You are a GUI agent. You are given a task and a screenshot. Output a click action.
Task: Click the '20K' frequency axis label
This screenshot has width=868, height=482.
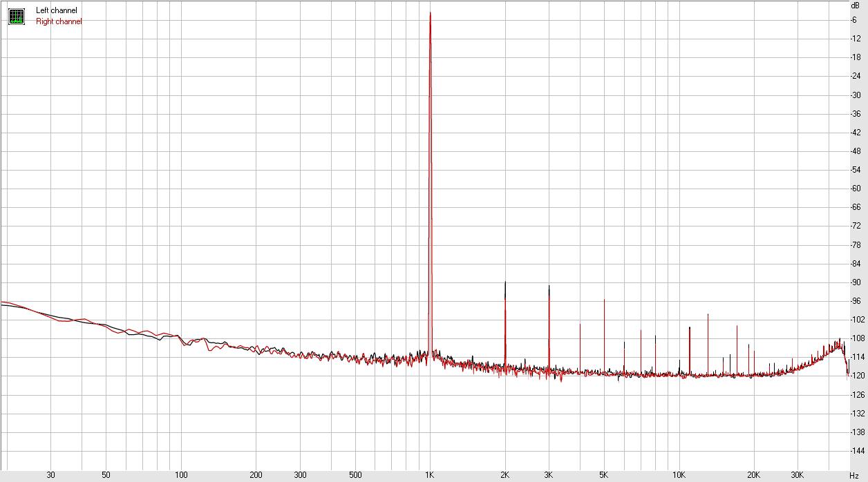coord(753,475)
